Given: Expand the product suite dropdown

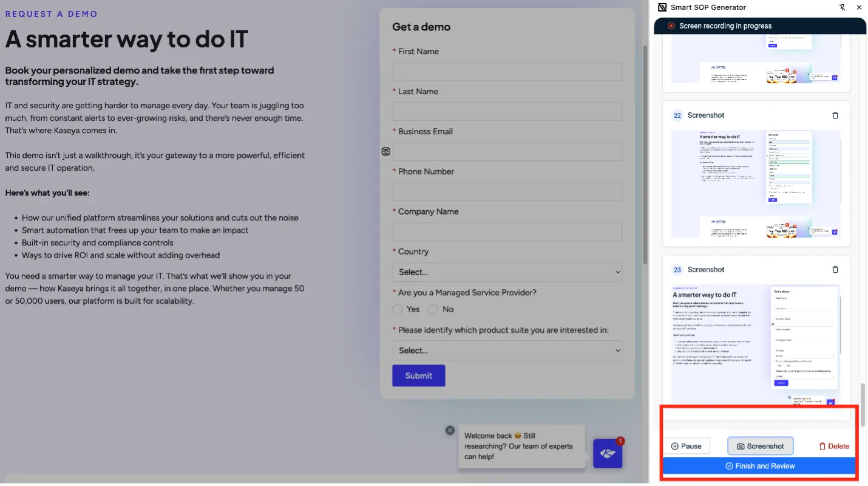Looking at the screenshot, I should pyautogui.click(x=507, y=351).
